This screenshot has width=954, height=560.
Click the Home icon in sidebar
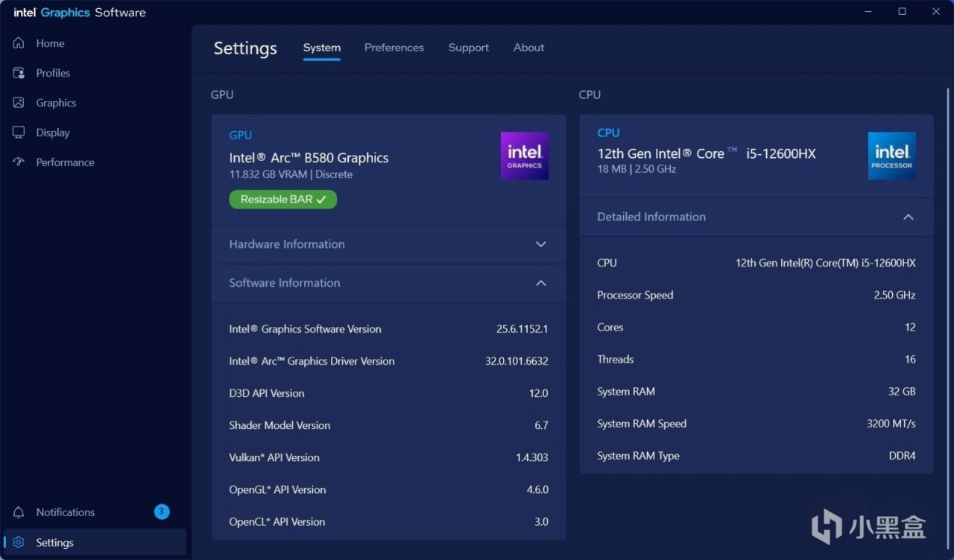coord(19,43)
